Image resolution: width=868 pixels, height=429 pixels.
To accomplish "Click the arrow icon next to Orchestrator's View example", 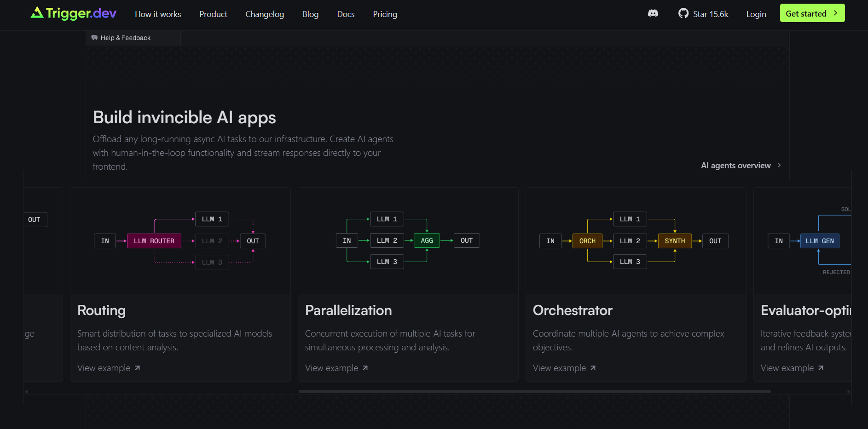I will click(x=593, y=368).
